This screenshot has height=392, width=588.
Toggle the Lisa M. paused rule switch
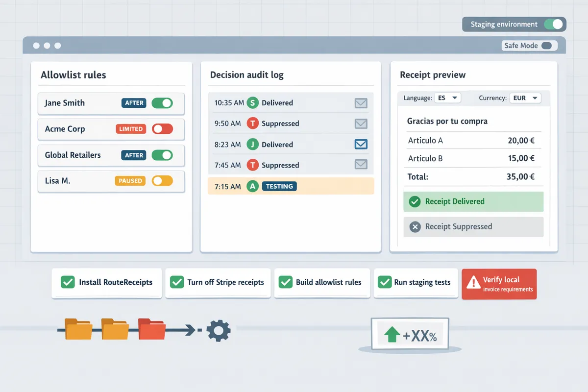(x=162, y=181)
